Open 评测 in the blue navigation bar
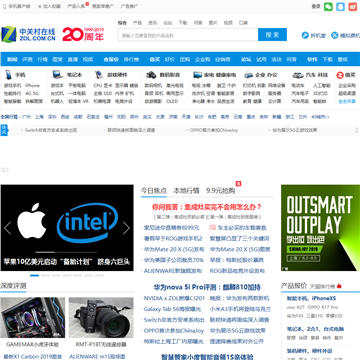This screenshot has height=360, width=360. coord(27,59)
